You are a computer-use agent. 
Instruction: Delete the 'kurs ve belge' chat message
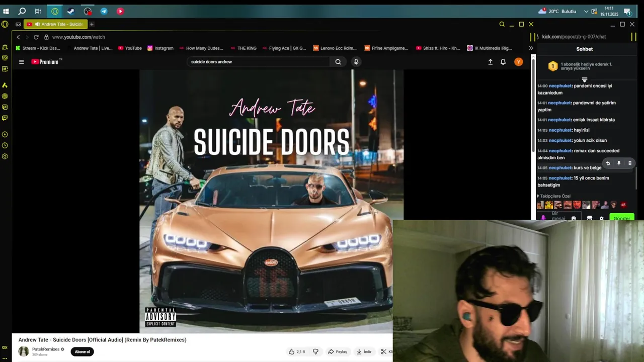coord(630,163)
